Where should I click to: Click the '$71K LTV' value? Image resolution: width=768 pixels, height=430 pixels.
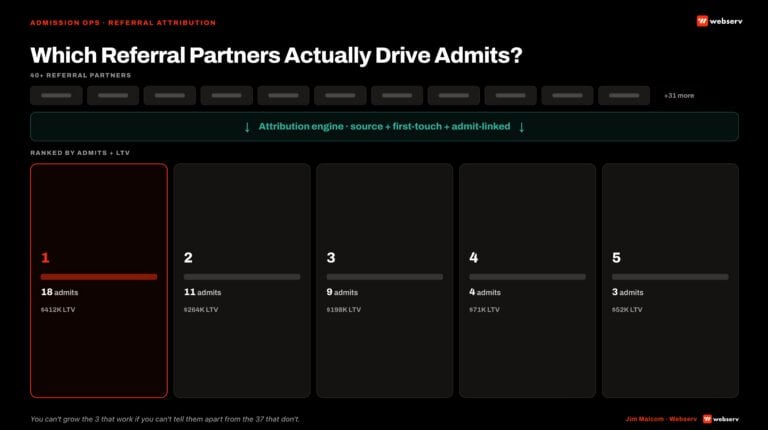(484, 310)
